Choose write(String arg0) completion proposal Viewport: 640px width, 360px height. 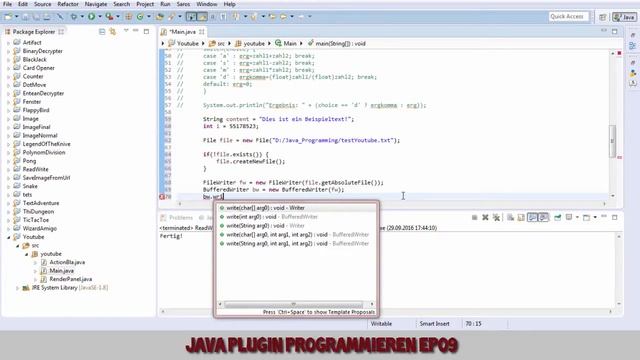pyautogui.click(x=296, y=226)
